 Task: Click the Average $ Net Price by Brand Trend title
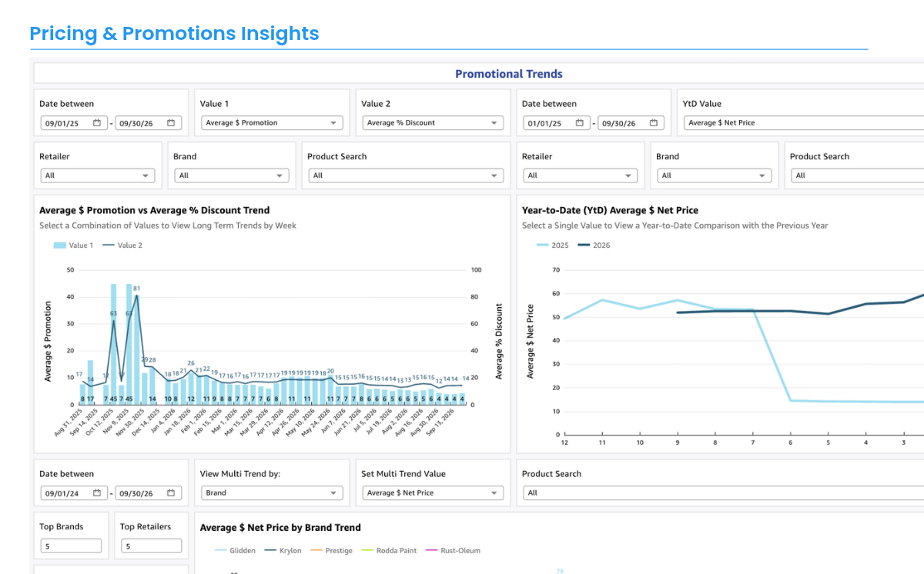point(280,528)
